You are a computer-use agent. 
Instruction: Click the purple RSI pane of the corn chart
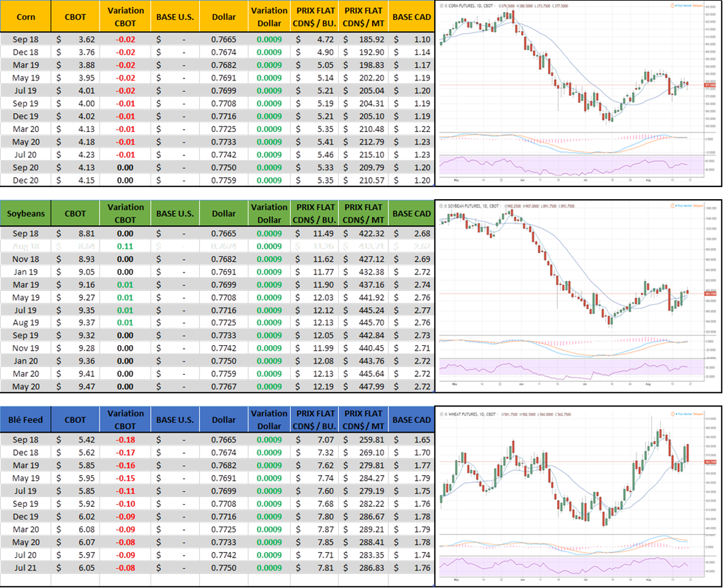[x=565, y=165]
